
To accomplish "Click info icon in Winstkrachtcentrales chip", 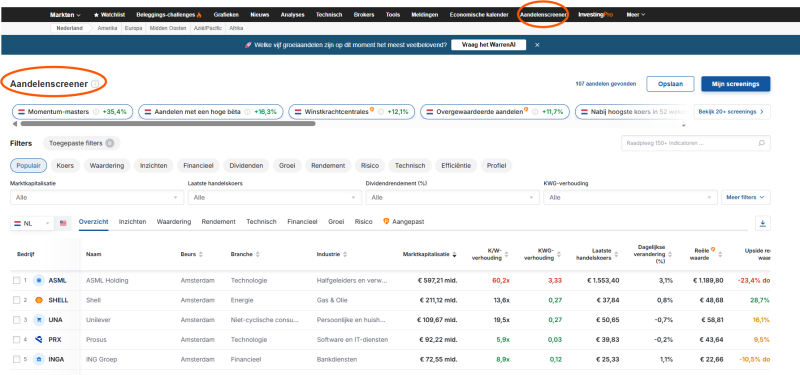I will 381,112.
